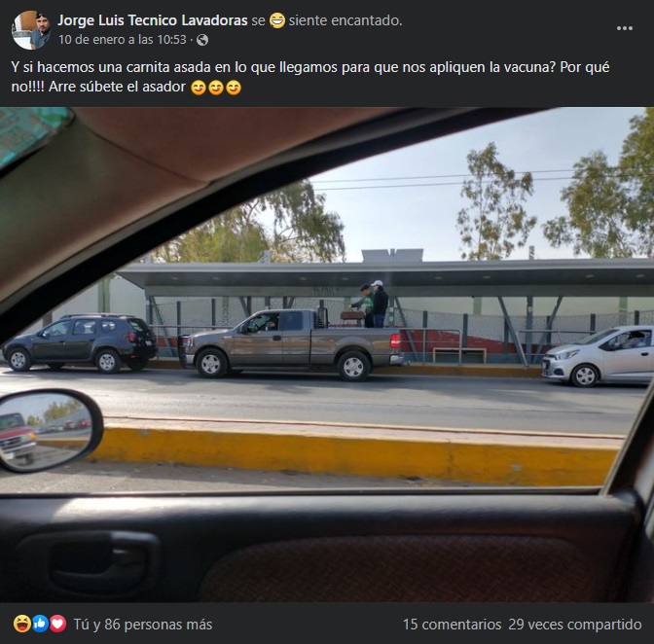Click the last savoring emoji in caption
Image resolution: width=654 pixels, height=644 pixels.
234,88
